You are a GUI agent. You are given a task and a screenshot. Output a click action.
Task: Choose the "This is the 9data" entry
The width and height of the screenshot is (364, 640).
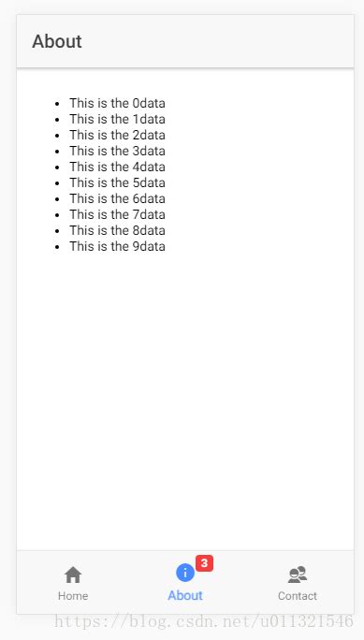pos(117,246)
